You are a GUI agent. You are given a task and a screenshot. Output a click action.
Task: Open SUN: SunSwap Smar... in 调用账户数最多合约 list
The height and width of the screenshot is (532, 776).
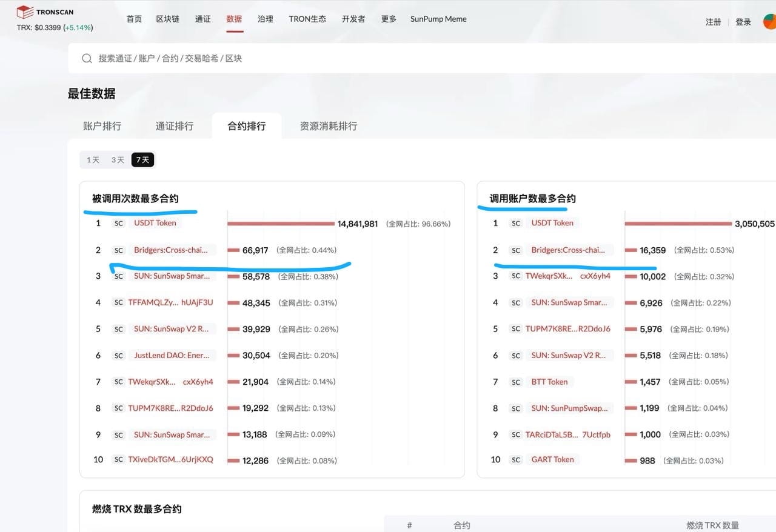pos(569,303)
